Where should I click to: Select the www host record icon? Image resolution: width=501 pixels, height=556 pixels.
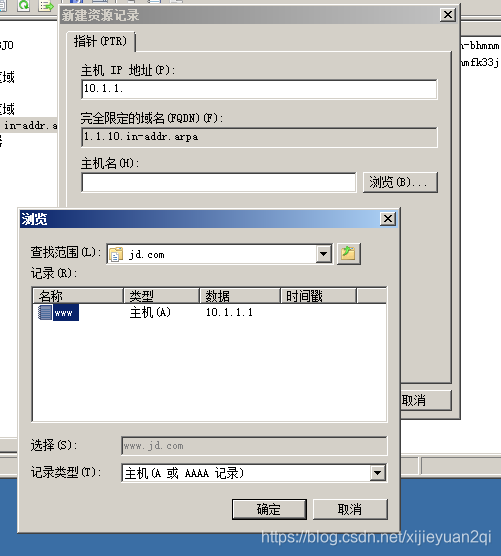point(45,312)
